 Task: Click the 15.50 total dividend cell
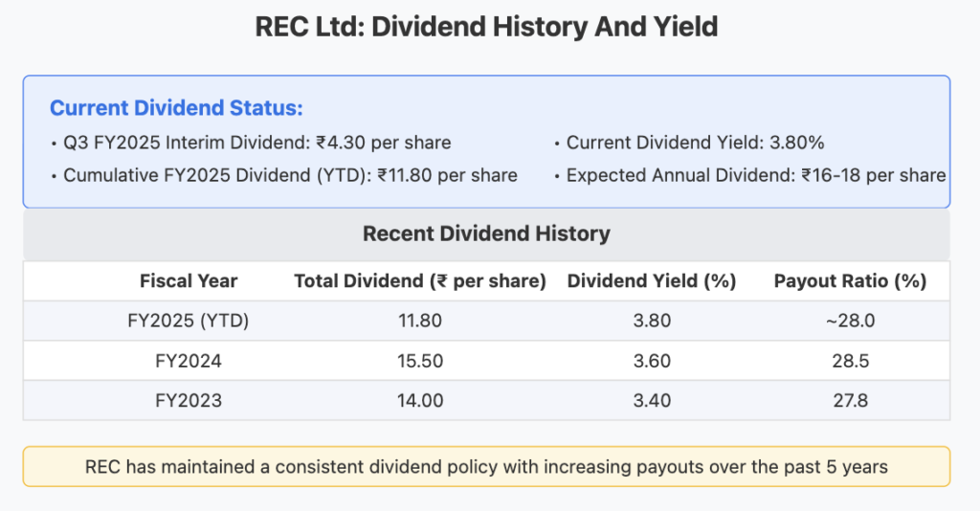coord(420,361)
